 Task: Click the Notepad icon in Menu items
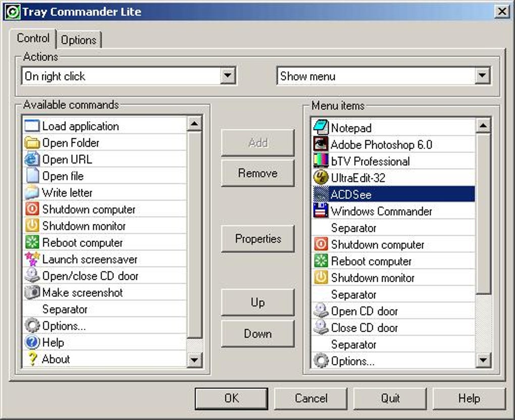[321, 128]
